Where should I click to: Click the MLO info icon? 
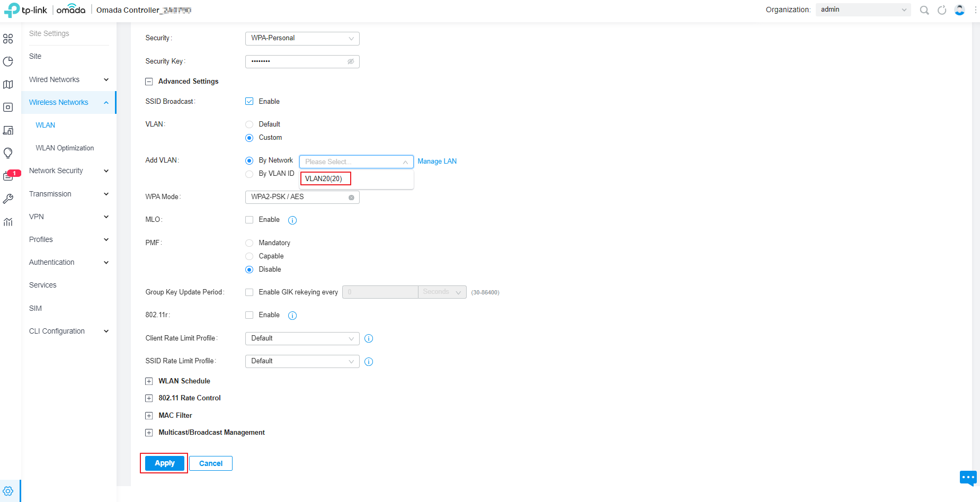click(292, 220)
